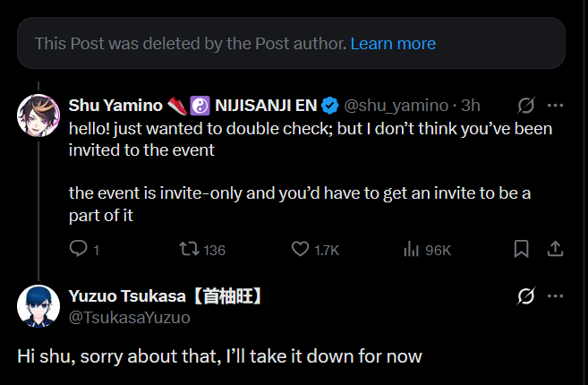Select the deleted post notice box
Screen dimensions: 588x385
(x=291, y=43)
